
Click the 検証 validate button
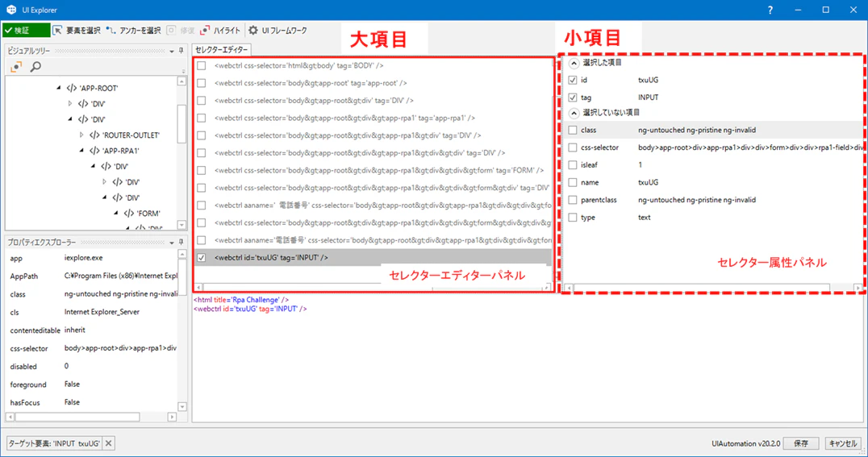[x=26, y=31]
